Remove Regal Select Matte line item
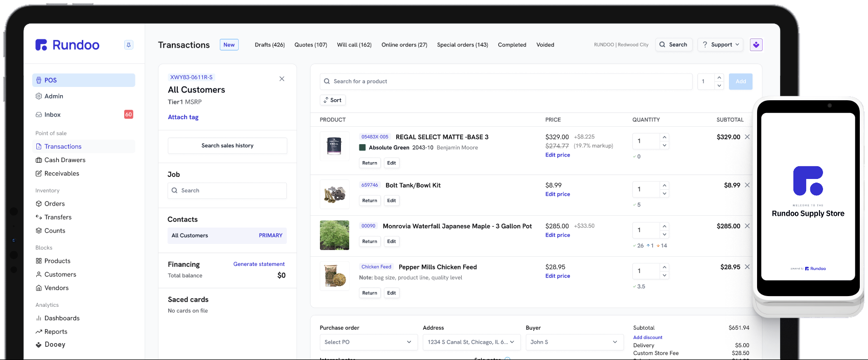This screenshot has height=360, width=868. [x=747, y=137]
